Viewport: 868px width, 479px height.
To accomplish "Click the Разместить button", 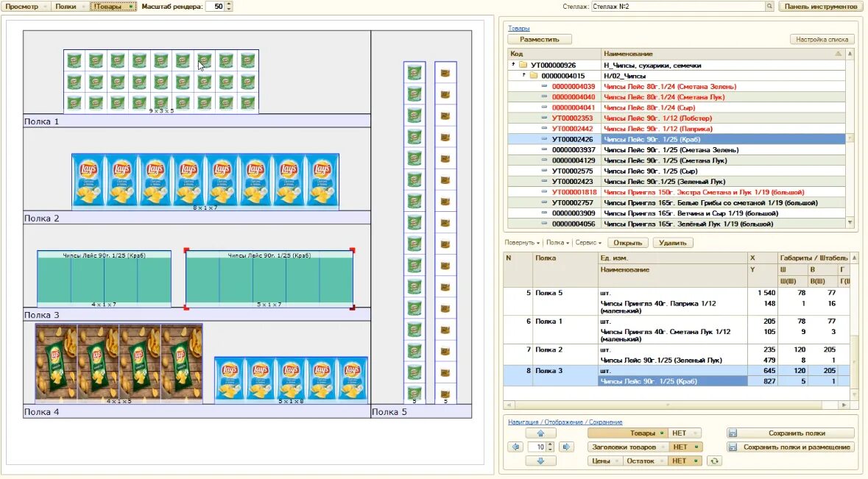I will click(x=539, y=39).
